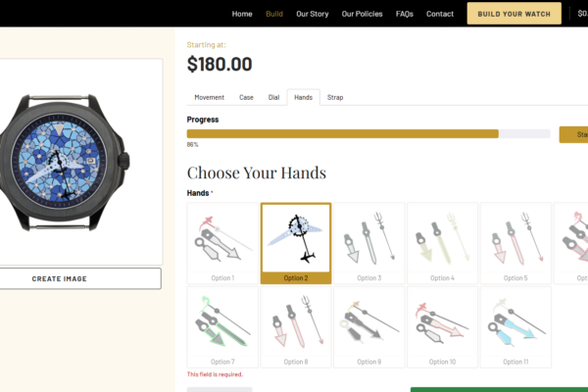The width and height of the screenshot is (588, 392).
Task: Click the watch preview image
Action: [x=64, y=162]
